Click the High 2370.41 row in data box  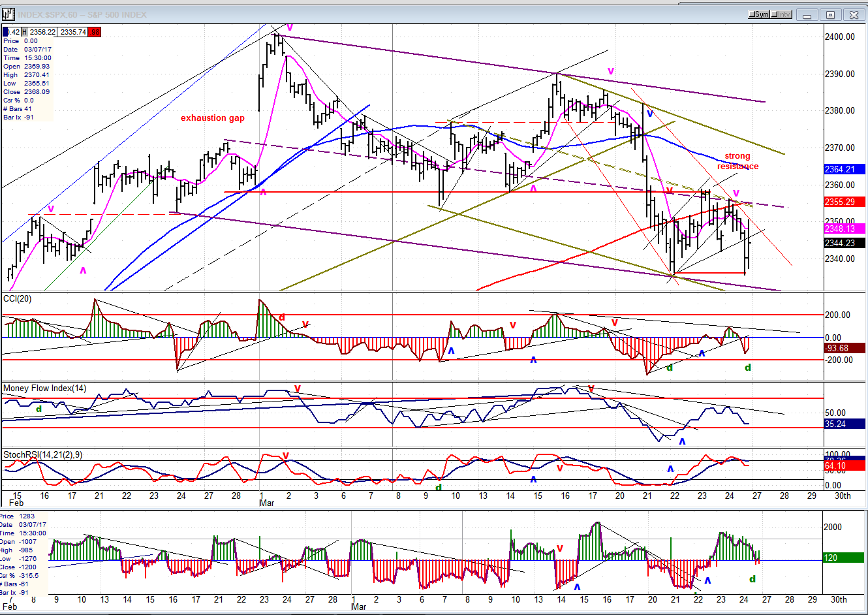[x=27, y=75]
